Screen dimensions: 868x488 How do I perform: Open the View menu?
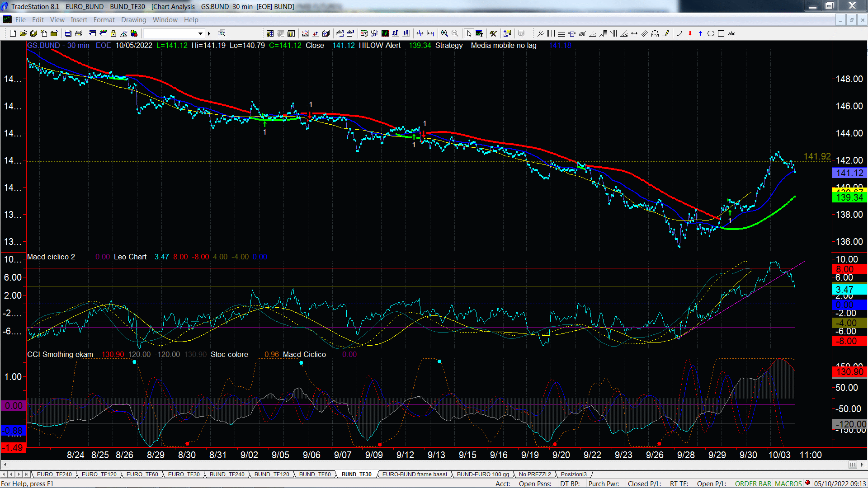point(57,20)
